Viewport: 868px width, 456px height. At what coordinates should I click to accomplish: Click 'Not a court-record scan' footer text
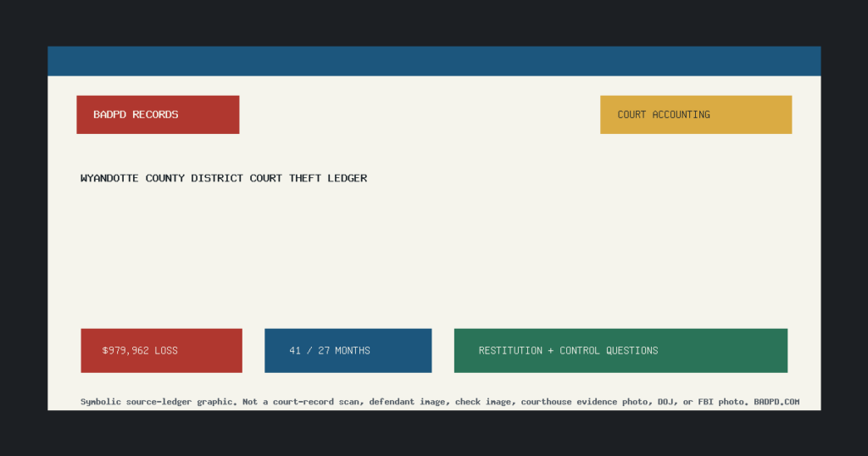pyautogui.click(x=303, y=402)
